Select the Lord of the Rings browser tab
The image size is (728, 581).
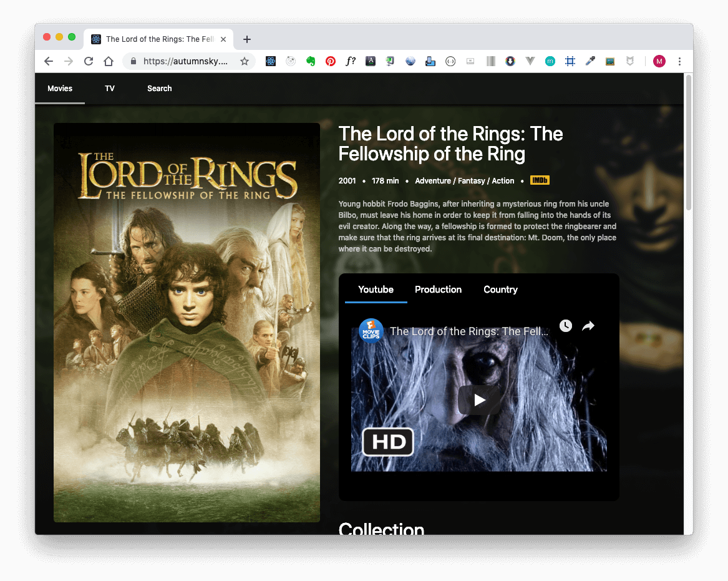point(159,39)
